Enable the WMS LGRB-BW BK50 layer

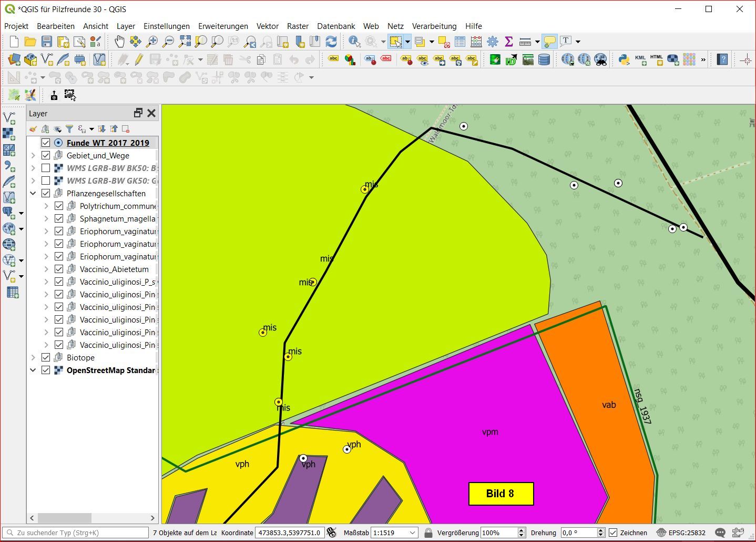[x=46, y=168]
